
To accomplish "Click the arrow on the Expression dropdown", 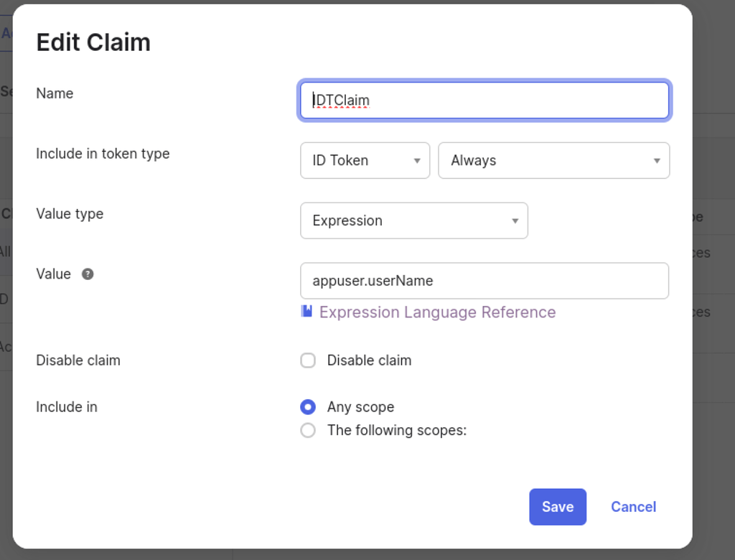I will point(515,221).
